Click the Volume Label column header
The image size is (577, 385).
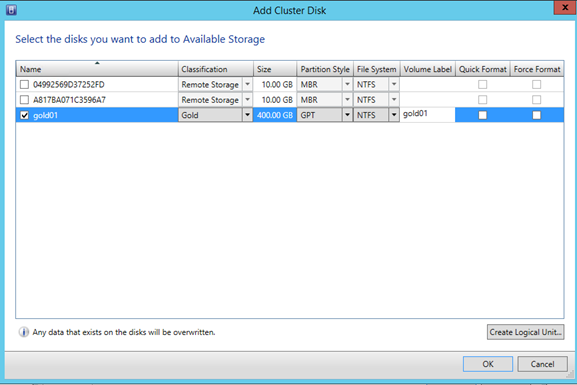click(x=428, y=69)
